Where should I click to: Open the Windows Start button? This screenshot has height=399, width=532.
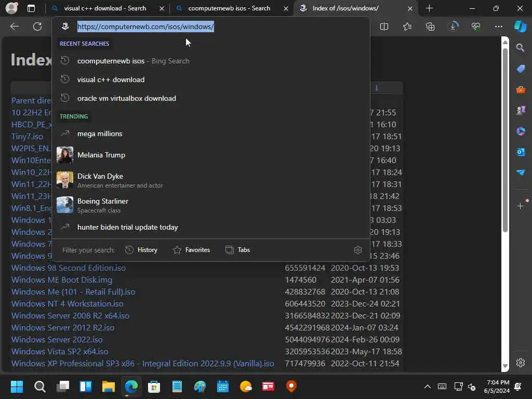pos(17,387)
